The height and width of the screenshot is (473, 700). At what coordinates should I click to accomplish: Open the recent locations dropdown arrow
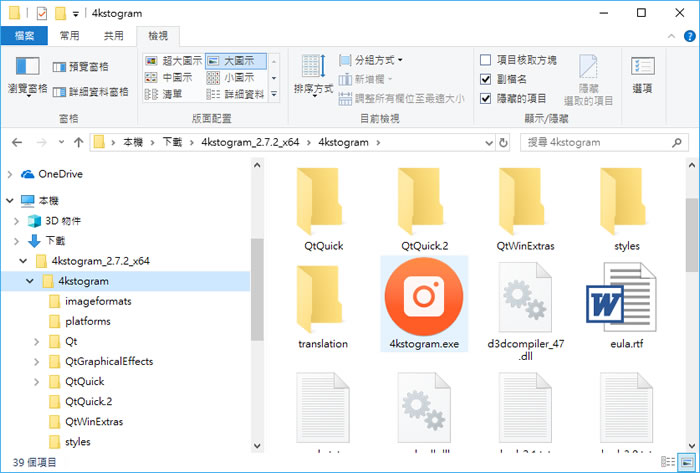tap(61, 142)
